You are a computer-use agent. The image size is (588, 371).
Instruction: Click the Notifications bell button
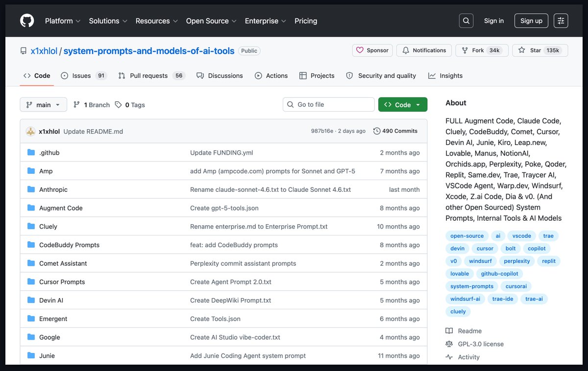click(424, 50)
